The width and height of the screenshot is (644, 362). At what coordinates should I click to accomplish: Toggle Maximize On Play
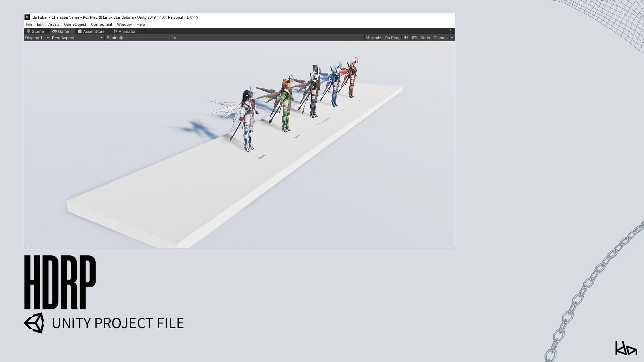pyautogui.click(x=382, y=38)
